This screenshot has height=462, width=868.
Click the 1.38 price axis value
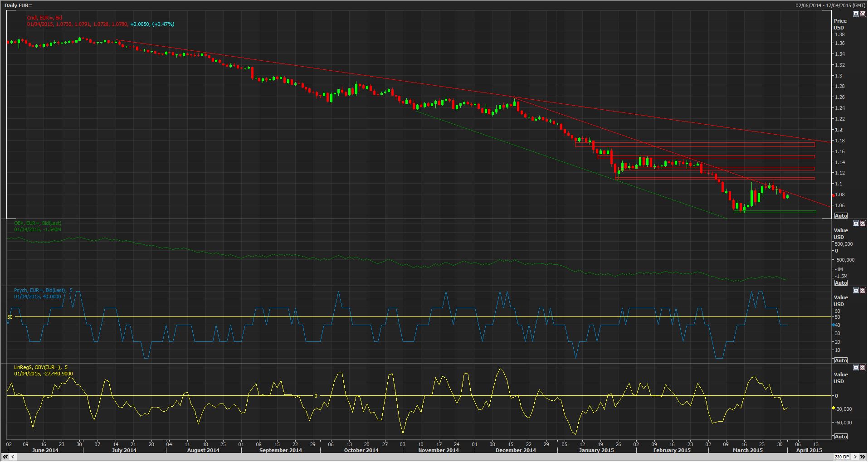click(839, 34)
